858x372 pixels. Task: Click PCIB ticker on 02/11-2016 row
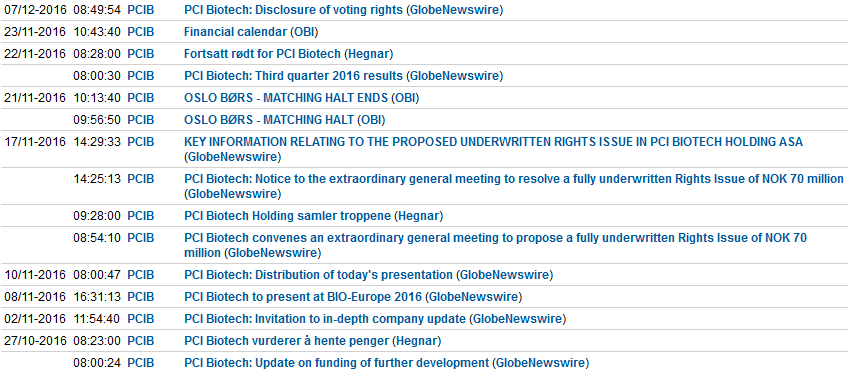141,318
